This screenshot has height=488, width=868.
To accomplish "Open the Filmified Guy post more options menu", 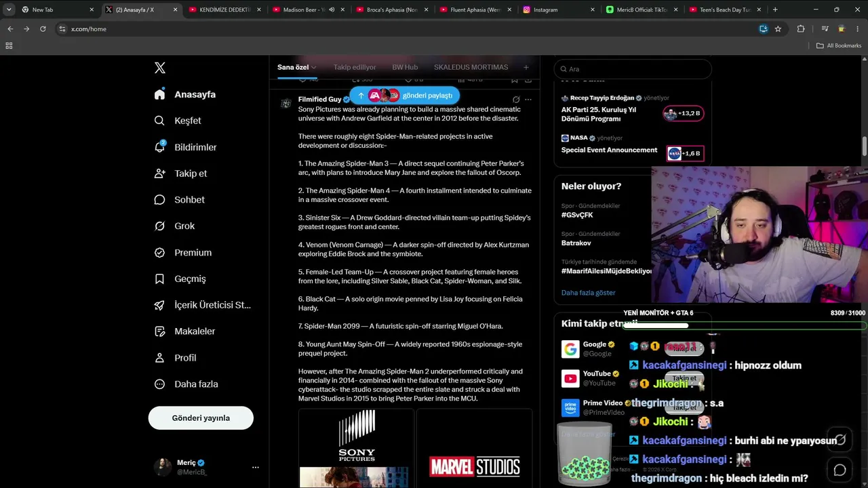I will pos(528,100).
